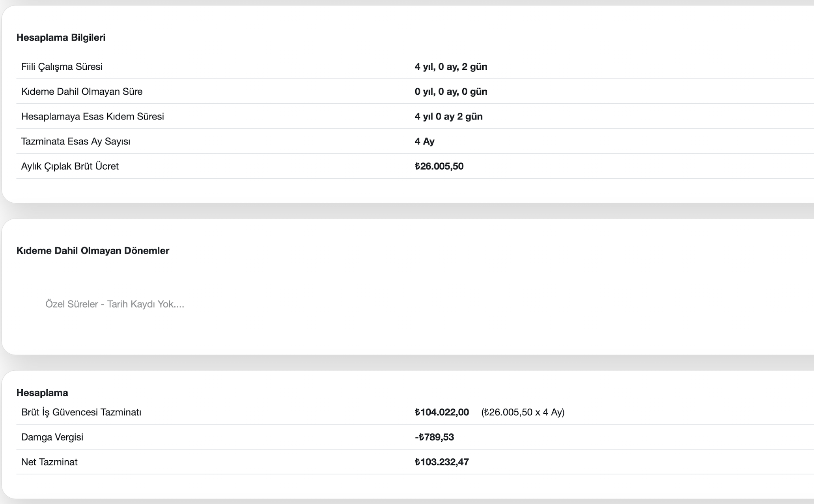This screenshot has width=814, height=504.
Task: Select the Hesaplamaya Esas Kıdem Süresi label
Action: (92, 116)
